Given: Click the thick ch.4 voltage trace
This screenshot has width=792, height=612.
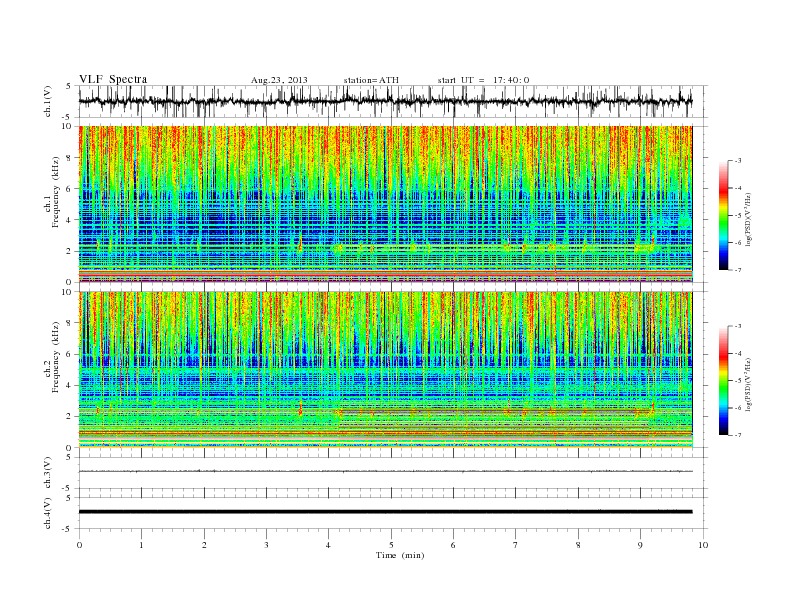Looking at the screenshot, I should pos(385,512).
